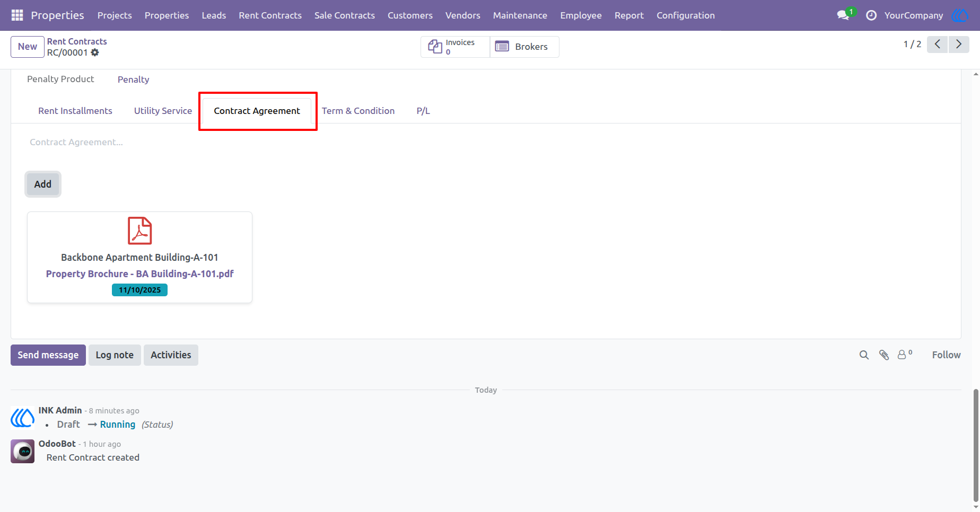The height and width of the screenshot is (512, 980).
Task: Open the PDF icon on the brochure card
Action: 140,231
